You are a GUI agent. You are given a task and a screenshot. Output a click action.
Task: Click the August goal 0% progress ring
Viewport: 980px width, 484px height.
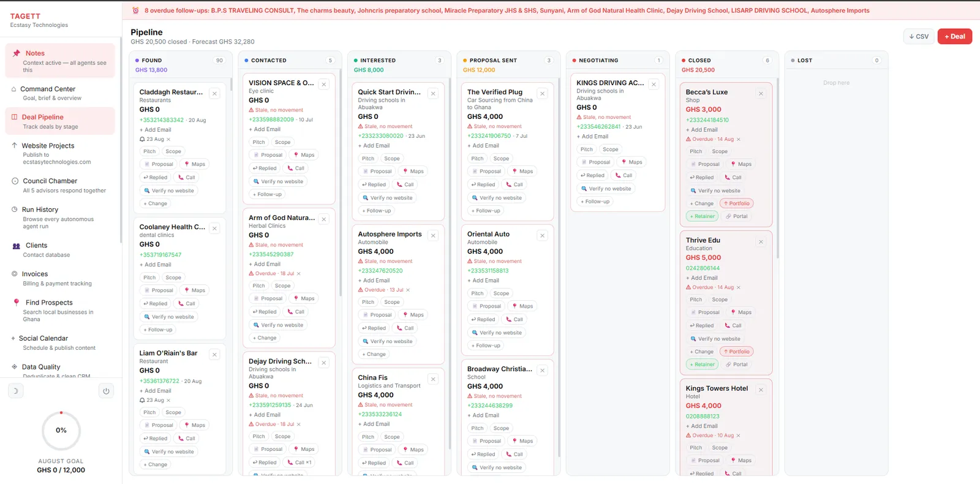tap(61, 430)
